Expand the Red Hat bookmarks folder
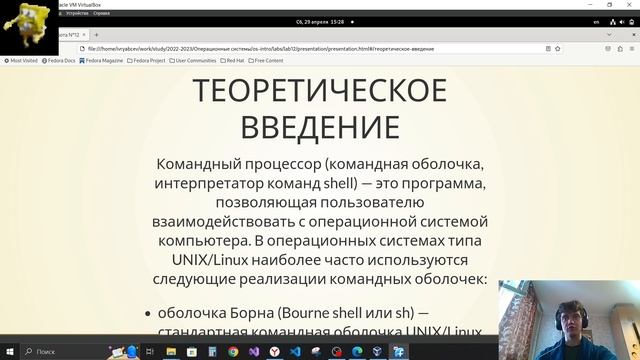The height and width of the screenshot is (360, 640). pos(232,60)
